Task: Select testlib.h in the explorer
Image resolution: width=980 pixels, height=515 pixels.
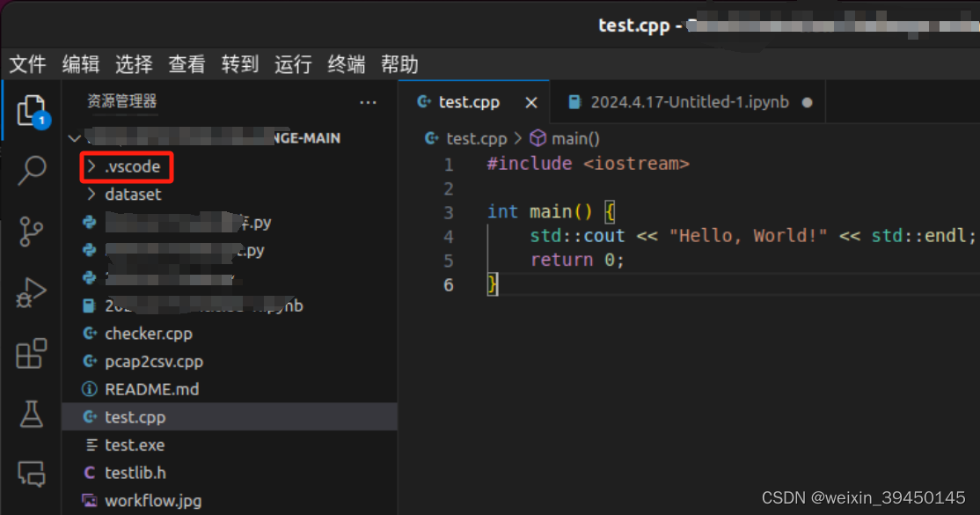Action: pyautogui.click(x=148, y=473)
